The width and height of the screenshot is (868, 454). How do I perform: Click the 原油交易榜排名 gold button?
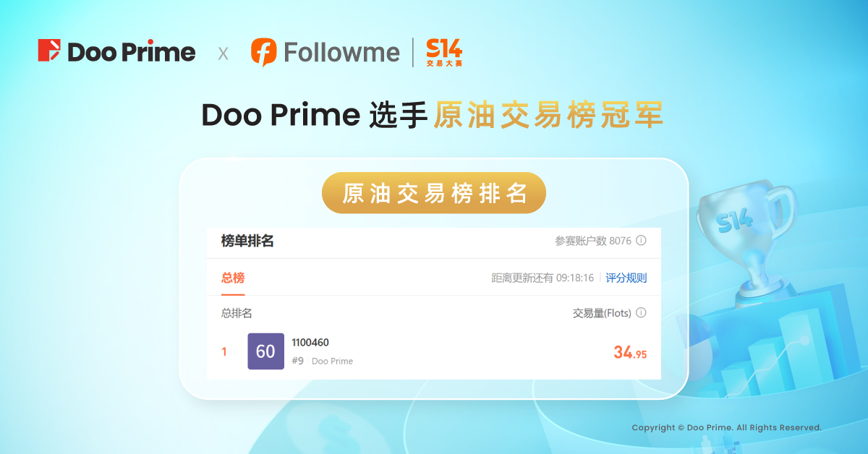tap(434, 193)
